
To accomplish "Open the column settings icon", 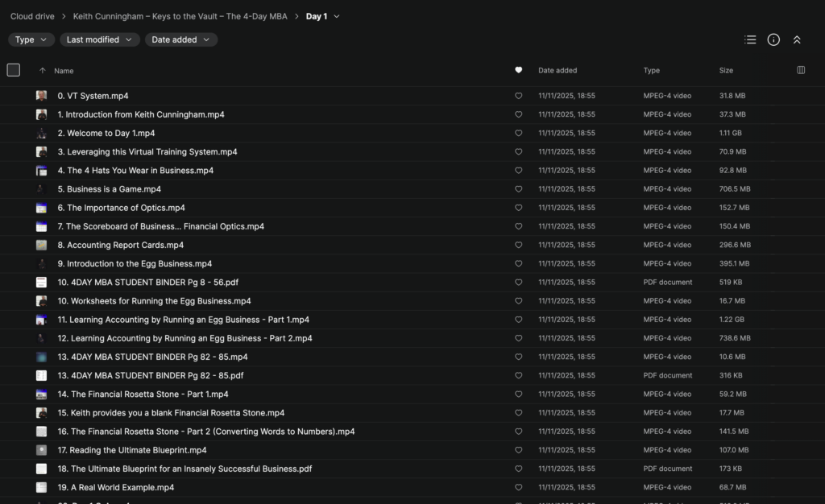I will pyautogui.click(x=801, y=70).
